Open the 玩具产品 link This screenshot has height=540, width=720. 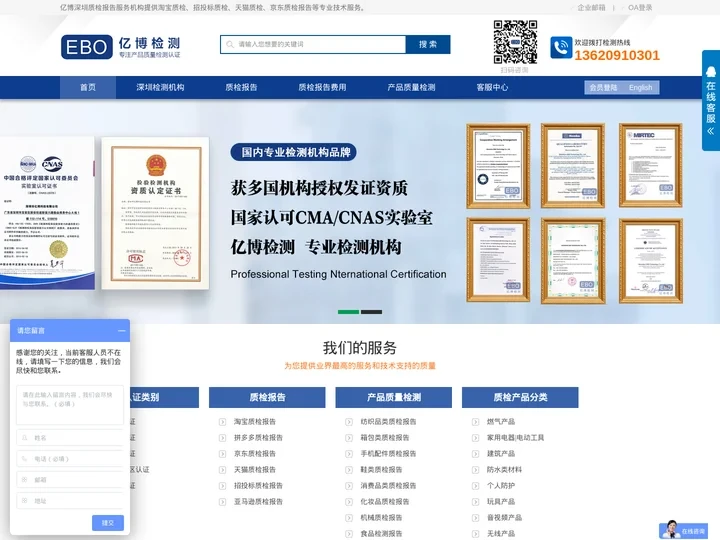(x=501, y=501)
